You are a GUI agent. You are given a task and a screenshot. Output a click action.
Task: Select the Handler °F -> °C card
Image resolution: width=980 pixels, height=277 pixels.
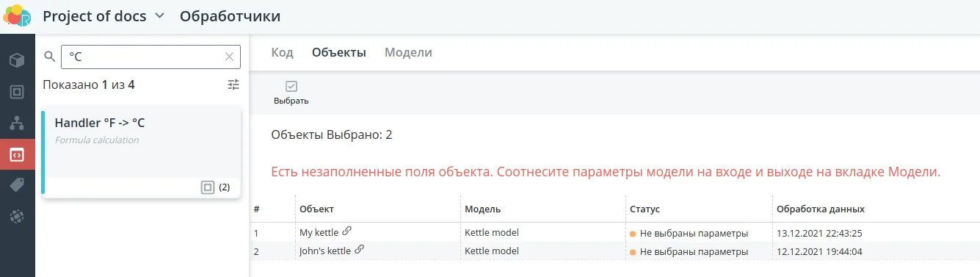click(x=141, y=153)
